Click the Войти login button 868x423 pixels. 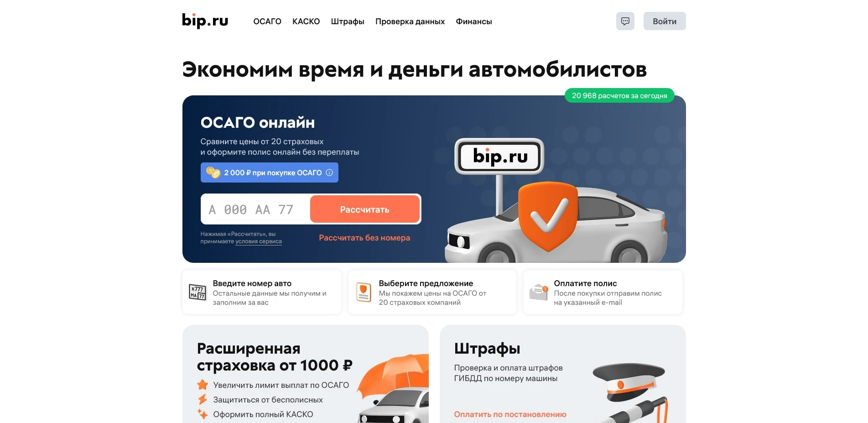point(665,21)
